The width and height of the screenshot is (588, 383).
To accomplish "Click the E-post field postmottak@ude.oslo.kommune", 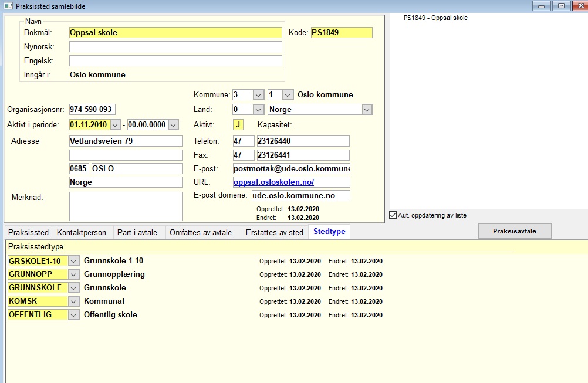I will 292,169.
